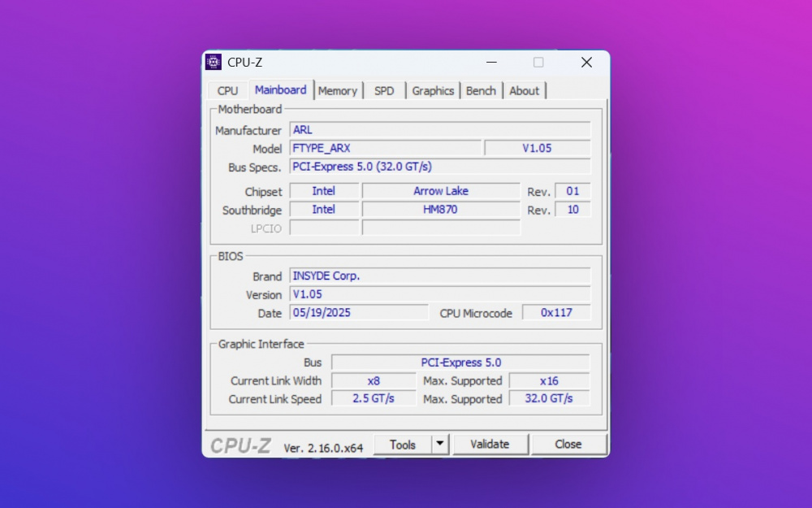Click the Manufacturer field showing ARL
The height and width of the screenshot is (508, 812).
(439, 130)
